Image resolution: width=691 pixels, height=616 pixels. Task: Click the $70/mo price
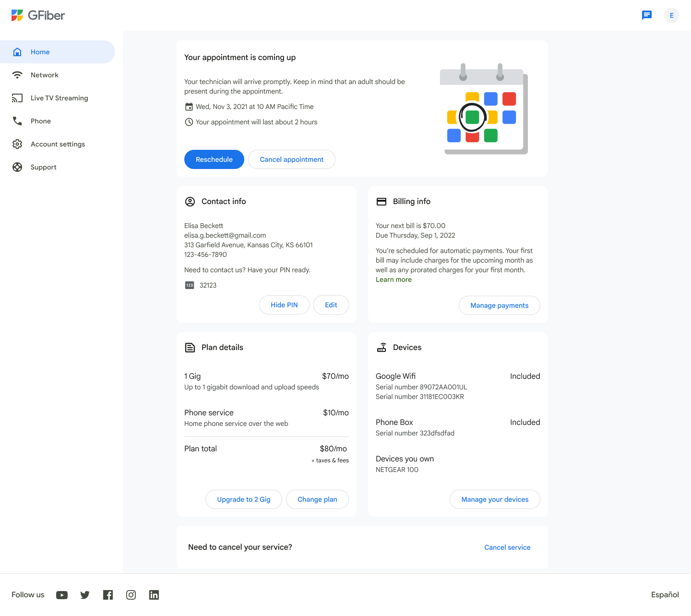click(335, 376)
